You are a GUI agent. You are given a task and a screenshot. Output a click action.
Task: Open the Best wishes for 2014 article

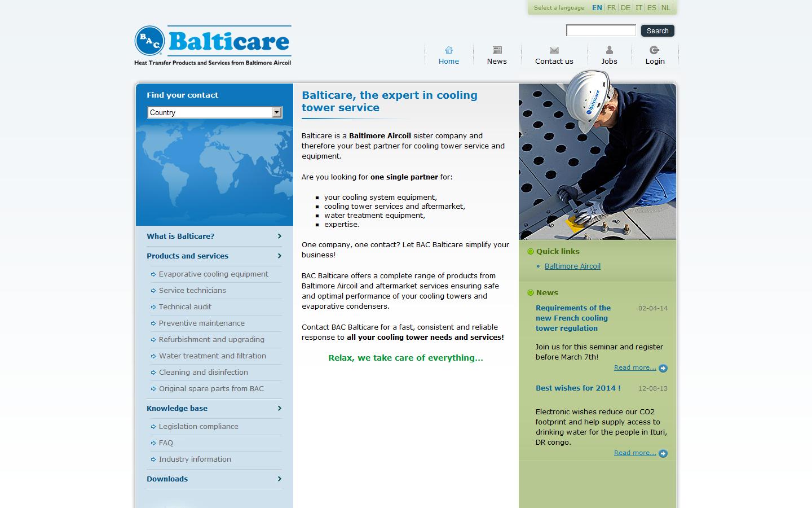(578, 388)
